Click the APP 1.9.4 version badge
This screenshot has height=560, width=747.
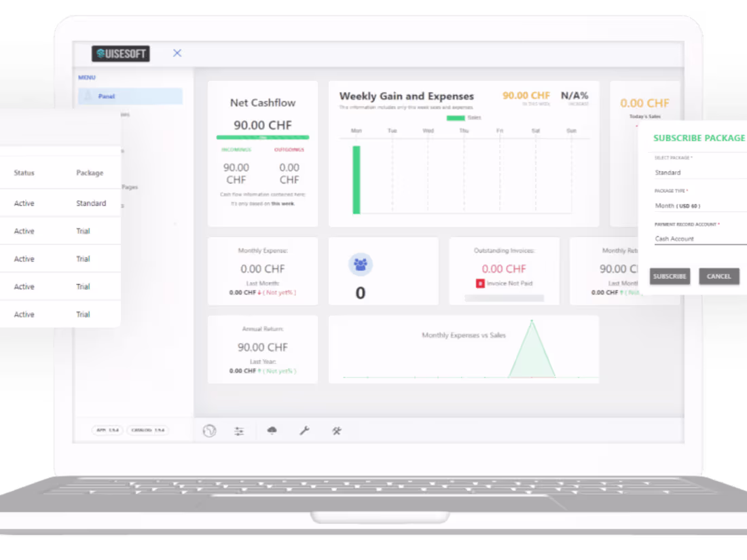(x=106, y=430)
